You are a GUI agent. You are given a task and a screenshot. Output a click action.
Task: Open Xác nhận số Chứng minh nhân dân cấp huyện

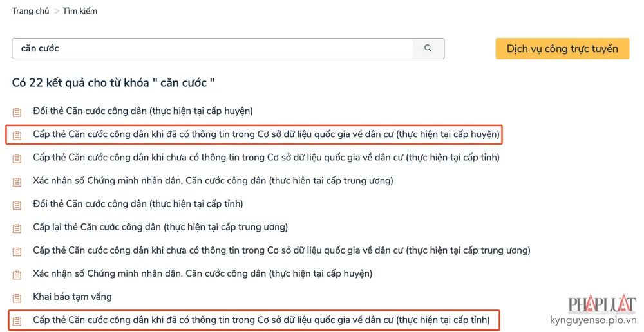point(202,273)
